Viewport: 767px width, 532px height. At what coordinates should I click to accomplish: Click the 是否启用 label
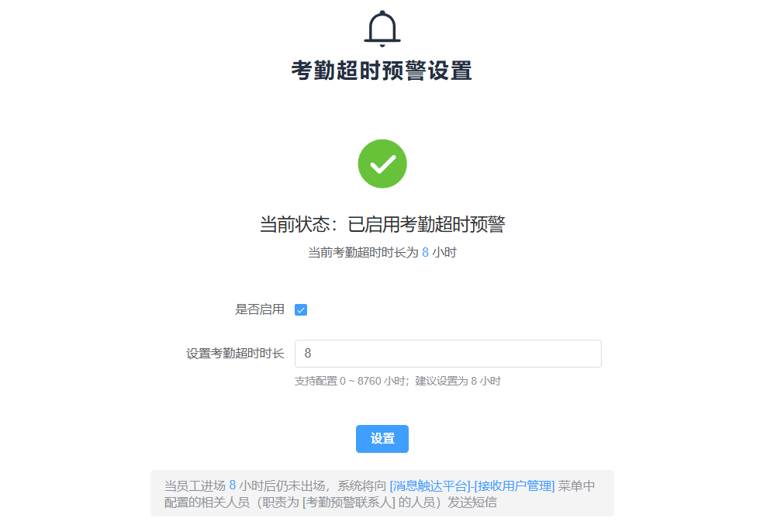[x=260, y=309]
